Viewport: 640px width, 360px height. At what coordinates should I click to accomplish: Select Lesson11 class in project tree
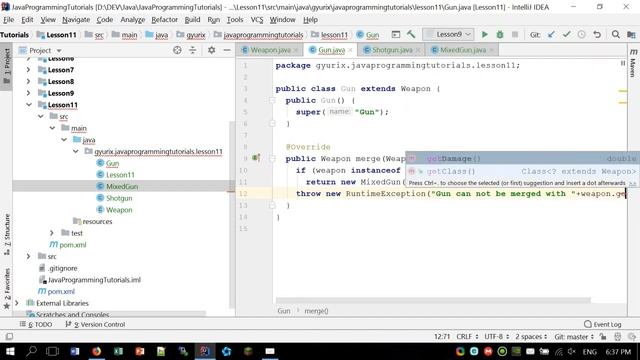(x=120, y=175)
